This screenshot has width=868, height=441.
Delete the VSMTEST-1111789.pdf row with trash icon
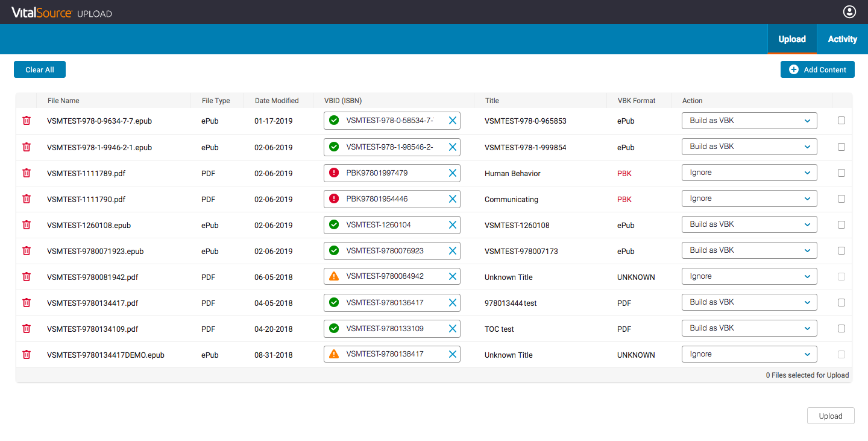point(27,173)
